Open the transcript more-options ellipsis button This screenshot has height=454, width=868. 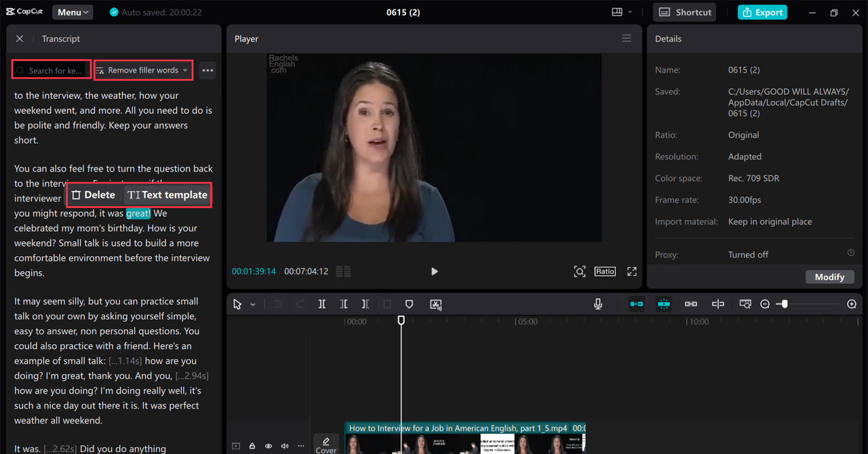point(208,70)
